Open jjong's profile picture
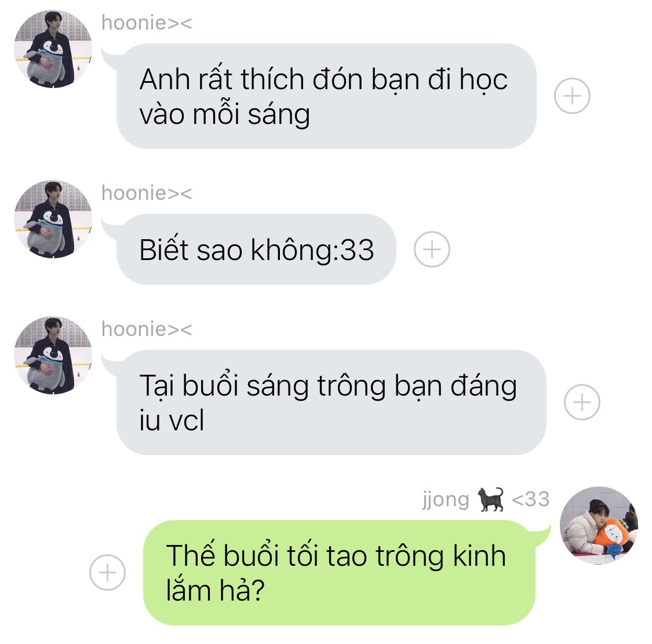Viewport: 652px width, 644px height. click(x=599, y=526)
